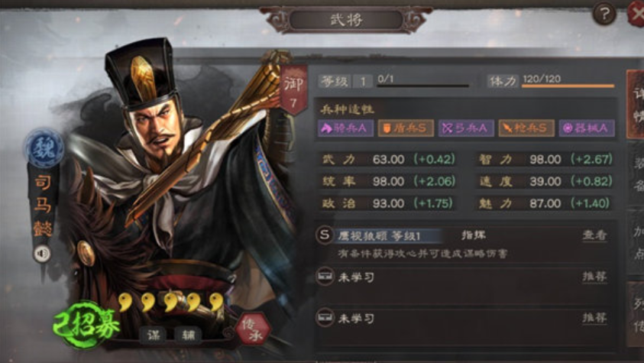
Task: Select the 弓兵A archer aptitude badge
Action: click(x=466, y=128)
